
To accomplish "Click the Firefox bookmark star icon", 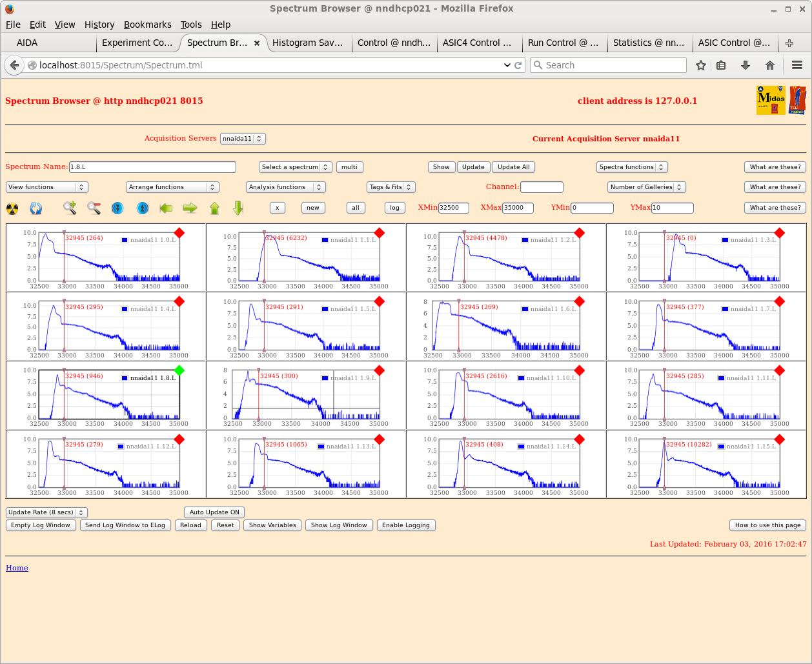I will [x=701, y=65].
